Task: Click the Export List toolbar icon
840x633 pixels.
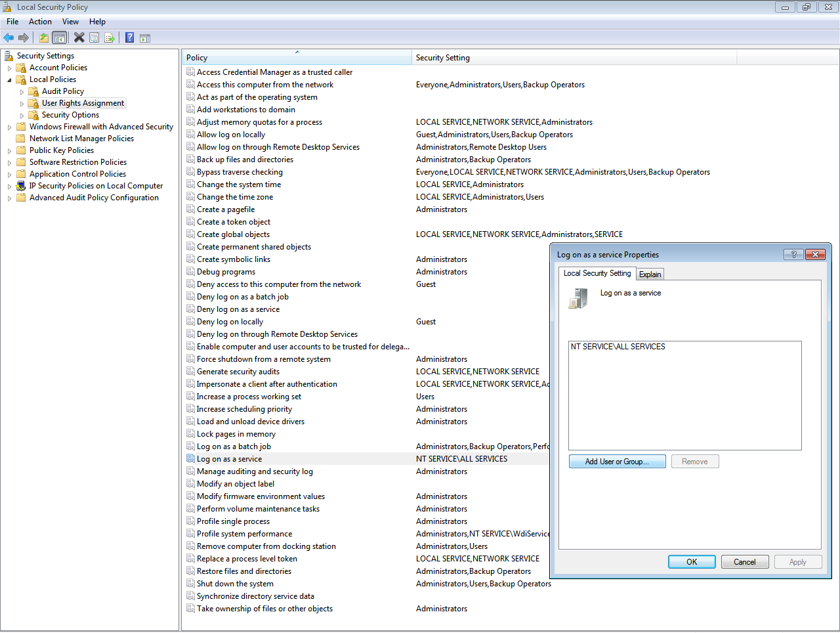Action: [110, 38]
